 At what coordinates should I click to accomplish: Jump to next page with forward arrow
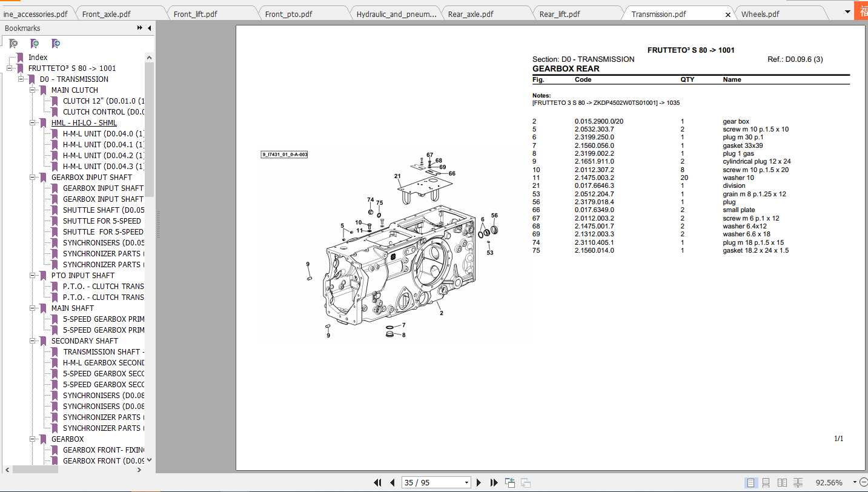click(x=479, y=482)
